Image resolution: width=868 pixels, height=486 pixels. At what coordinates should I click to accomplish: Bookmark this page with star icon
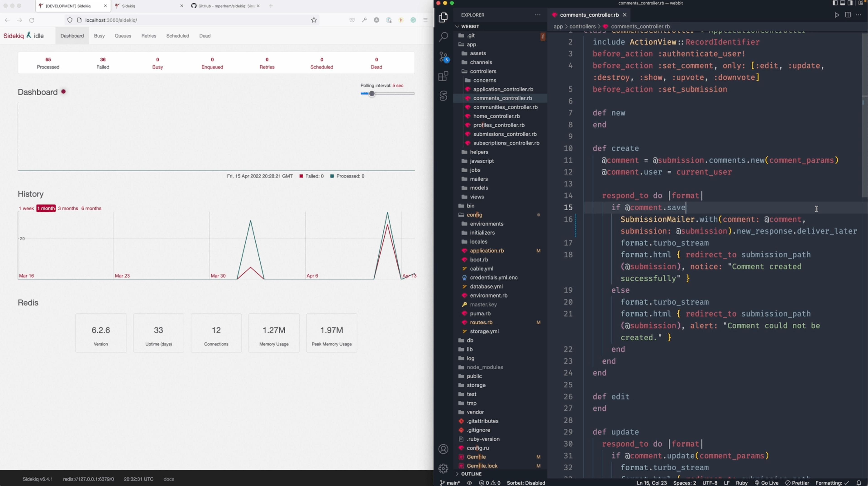coord(314,20)
